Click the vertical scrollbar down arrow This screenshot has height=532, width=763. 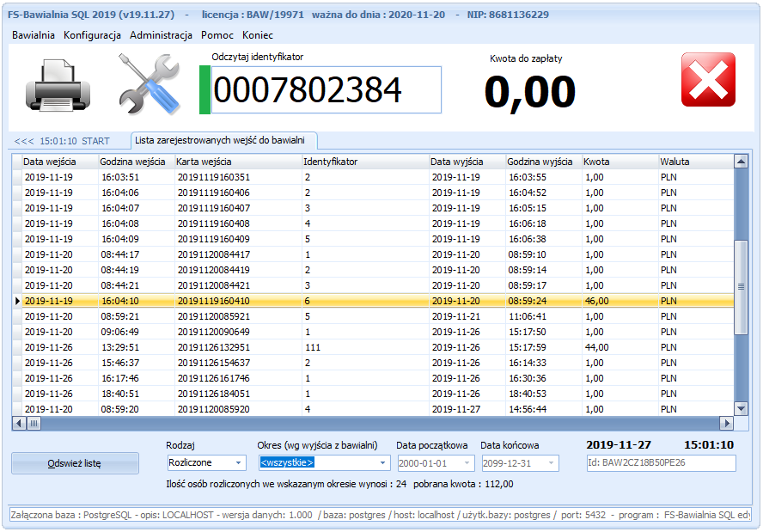pos(741,409)
